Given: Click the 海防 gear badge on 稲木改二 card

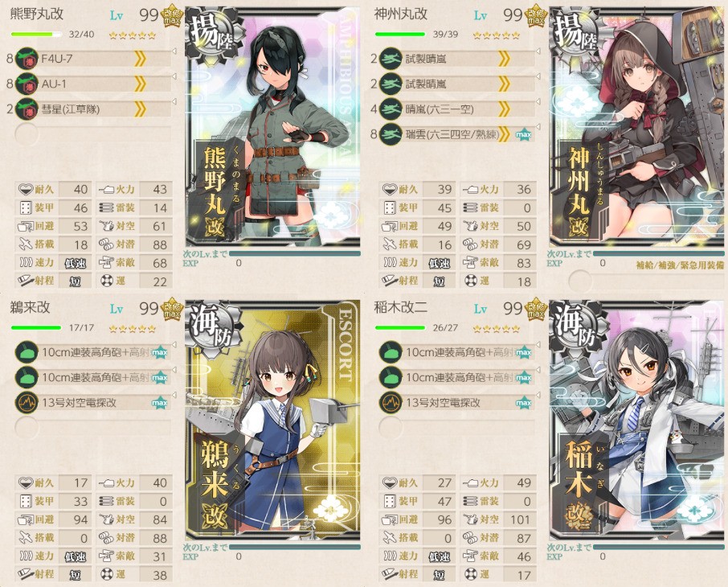Looking at the screenshot, I should [579, 329].
